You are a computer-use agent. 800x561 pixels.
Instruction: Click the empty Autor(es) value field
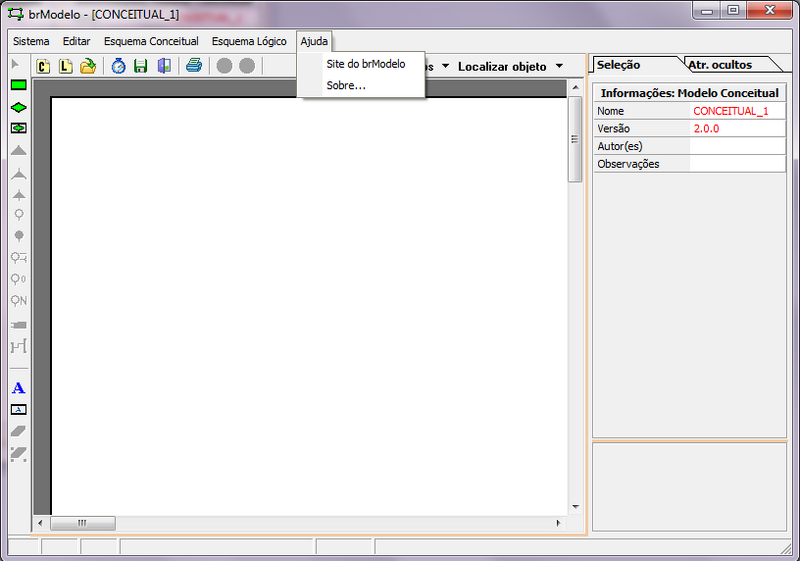737,146
